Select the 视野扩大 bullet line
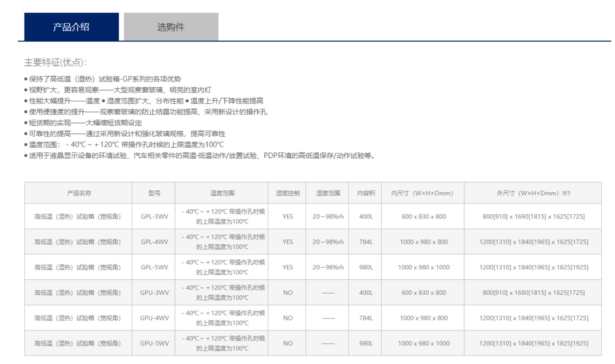615x364 pixels. point(117,90)
